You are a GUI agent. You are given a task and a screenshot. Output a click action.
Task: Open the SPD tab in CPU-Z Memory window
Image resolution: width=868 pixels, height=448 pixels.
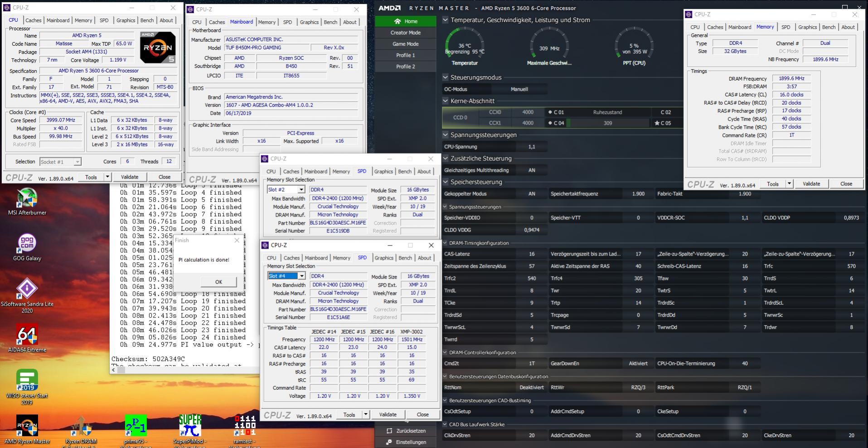[786, 27]
